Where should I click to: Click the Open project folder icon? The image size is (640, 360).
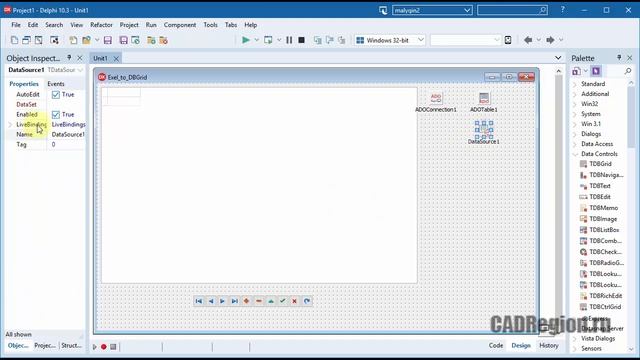(86, 40)
